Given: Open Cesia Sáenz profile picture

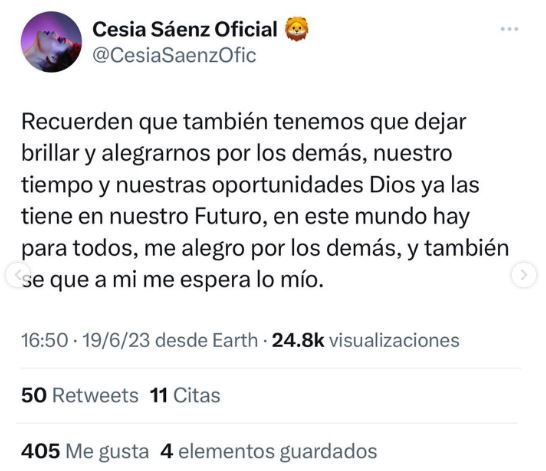Looking at the screenshot, I should pyautogui.click(x=51, y=42).
